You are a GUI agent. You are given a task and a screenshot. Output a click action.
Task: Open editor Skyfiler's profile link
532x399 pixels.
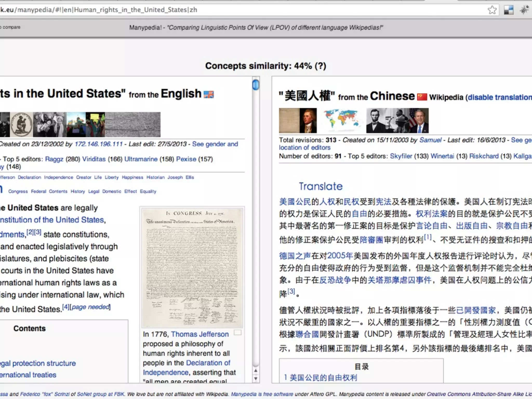(x=401, y=156)
